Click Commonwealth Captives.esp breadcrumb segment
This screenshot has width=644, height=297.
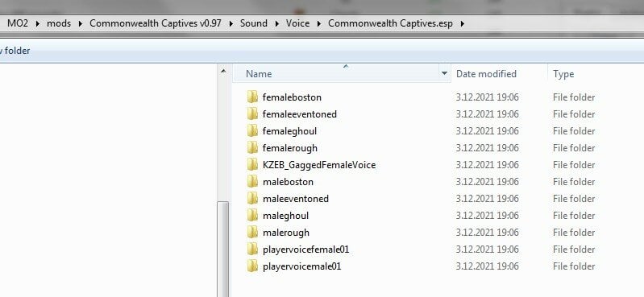390,23
